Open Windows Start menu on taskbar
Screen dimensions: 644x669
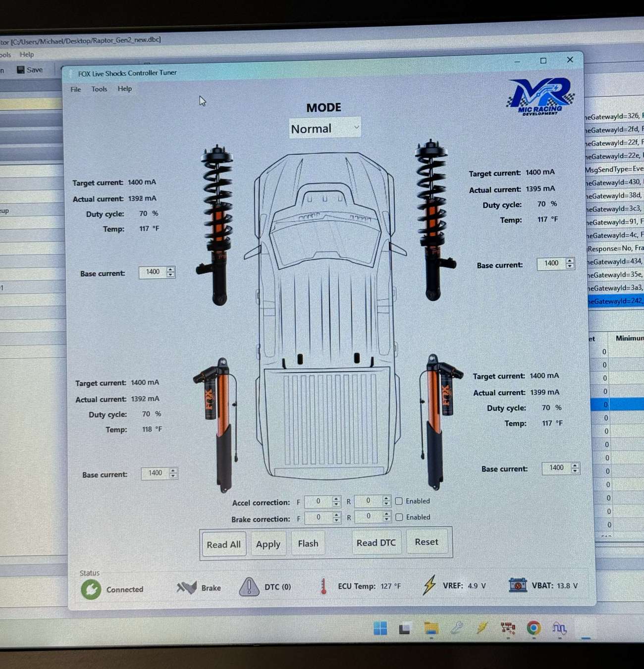pyautogui.click(x=380, y=628)
